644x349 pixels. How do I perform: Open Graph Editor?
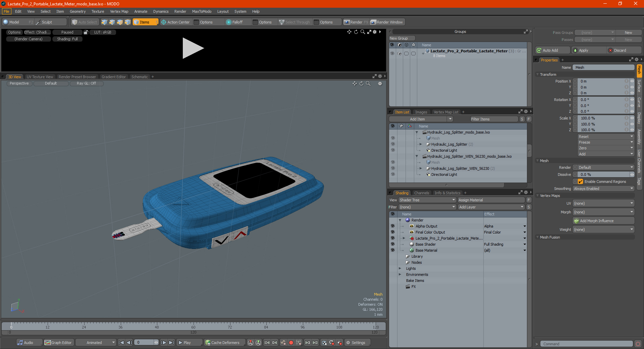[58, 343]
